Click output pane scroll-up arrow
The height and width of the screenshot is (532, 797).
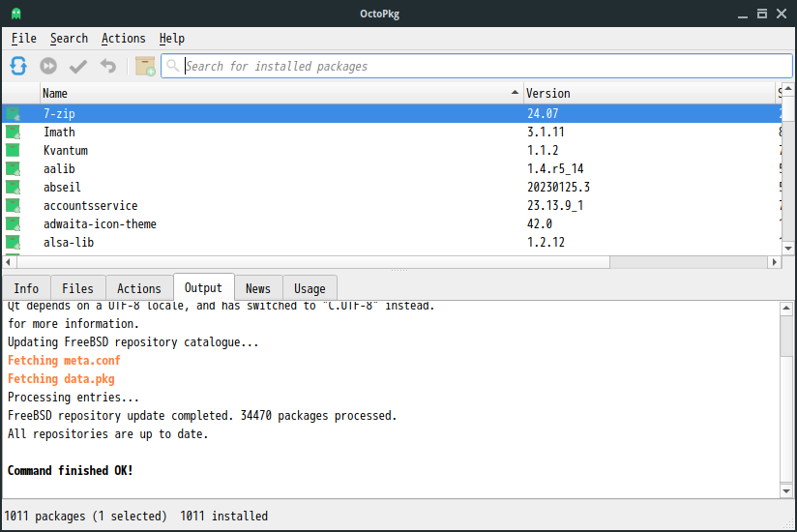pos(786,308)
